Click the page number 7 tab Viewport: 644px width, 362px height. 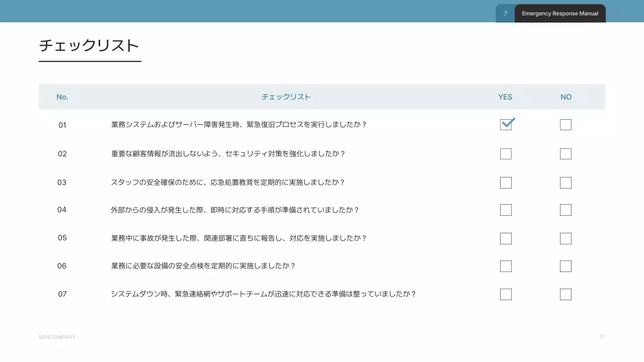click(505, 14)
